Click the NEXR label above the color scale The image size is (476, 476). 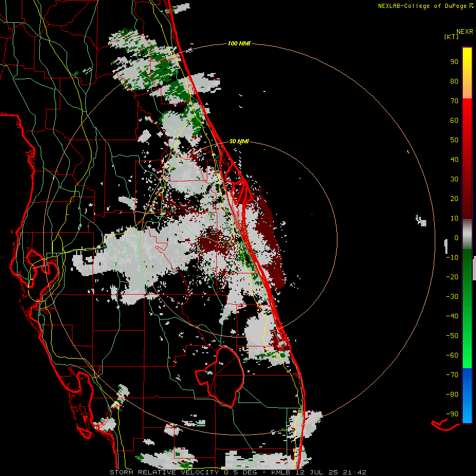pyautogui.click(x=465, y=32)
